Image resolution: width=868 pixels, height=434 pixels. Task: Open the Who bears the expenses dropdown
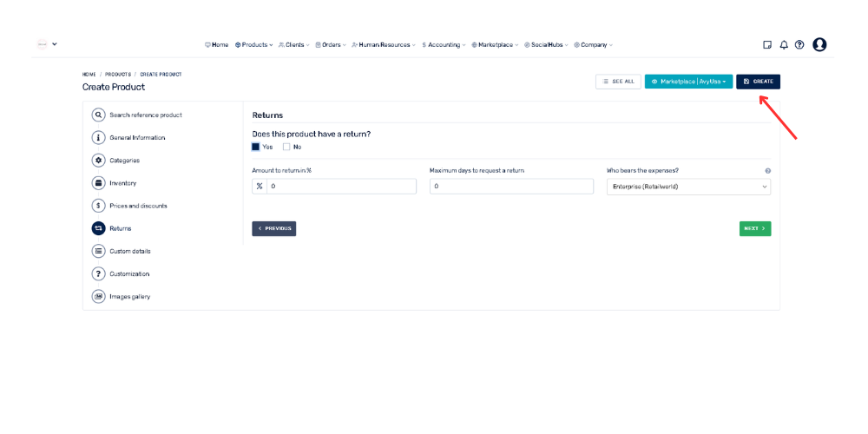pyautogui.click(x=687, y=187)
